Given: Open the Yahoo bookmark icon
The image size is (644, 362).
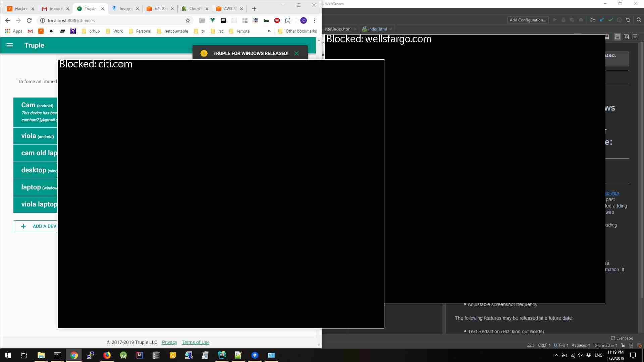Looking at the screenshot, I should pos(73,31).
